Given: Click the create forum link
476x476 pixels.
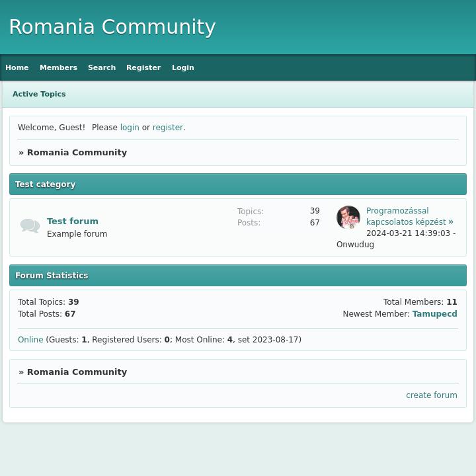Looking at the screenshot, I should (431, 395).
